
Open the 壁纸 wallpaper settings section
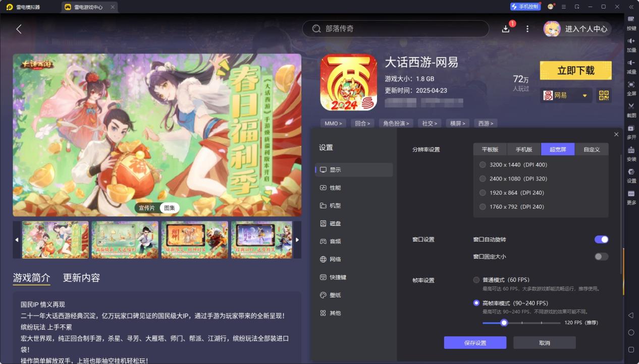click(x=354, y=295)
